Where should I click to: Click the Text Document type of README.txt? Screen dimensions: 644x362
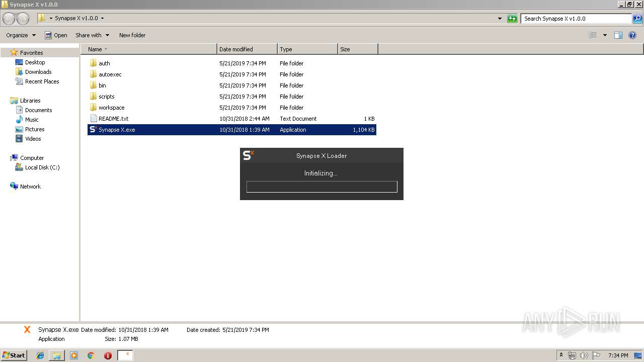click(298, 119)
